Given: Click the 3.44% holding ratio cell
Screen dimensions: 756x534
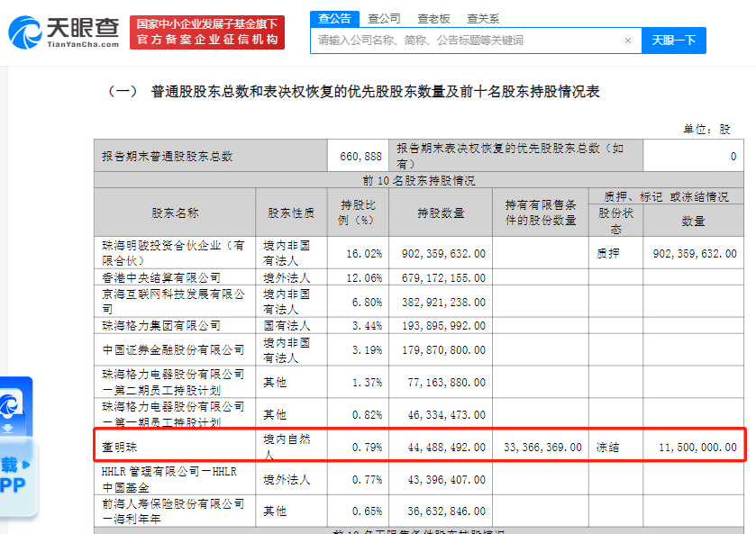Looking at the screenshot, I should [359, 325].
